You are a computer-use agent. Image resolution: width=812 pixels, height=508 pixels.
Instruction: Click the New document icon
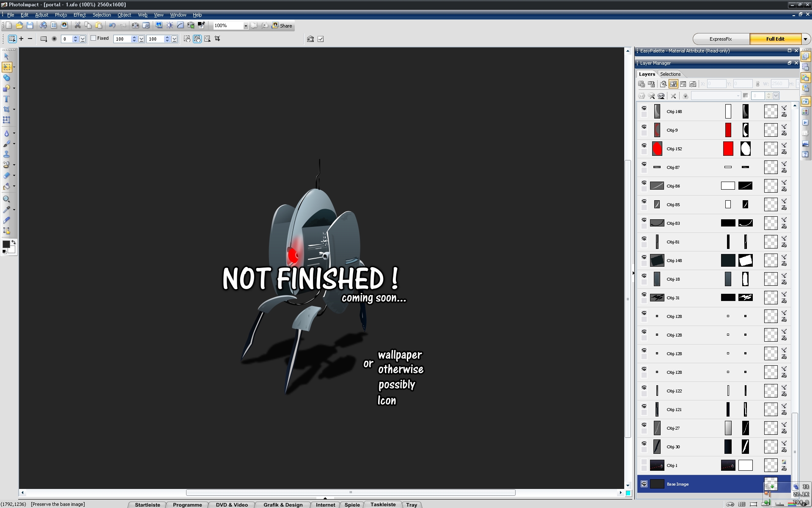point(8,25)
